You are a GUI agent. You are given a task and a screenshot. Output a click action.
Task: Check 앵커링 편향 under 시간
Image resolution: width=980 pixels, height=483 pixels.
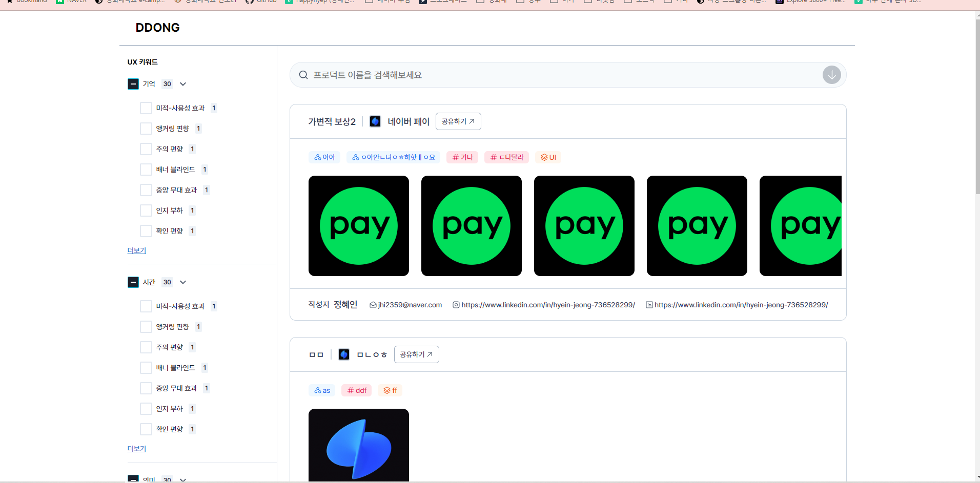146,327
